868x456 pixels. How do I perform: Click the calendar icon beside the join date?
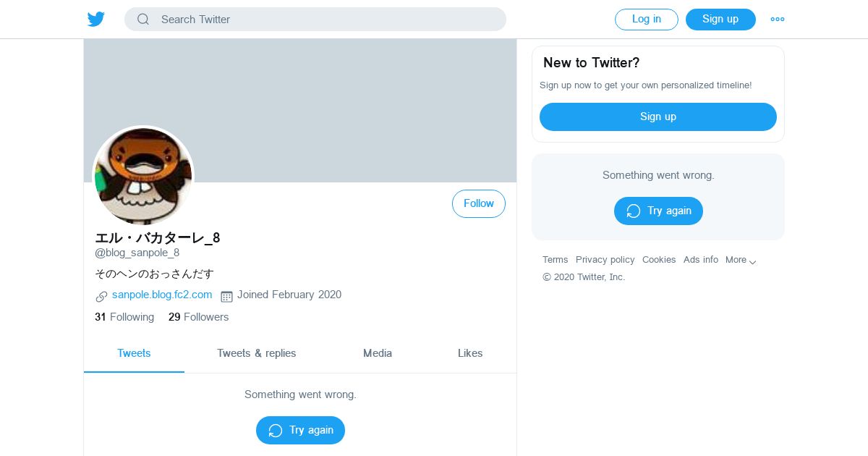click(x=226, y=296)
